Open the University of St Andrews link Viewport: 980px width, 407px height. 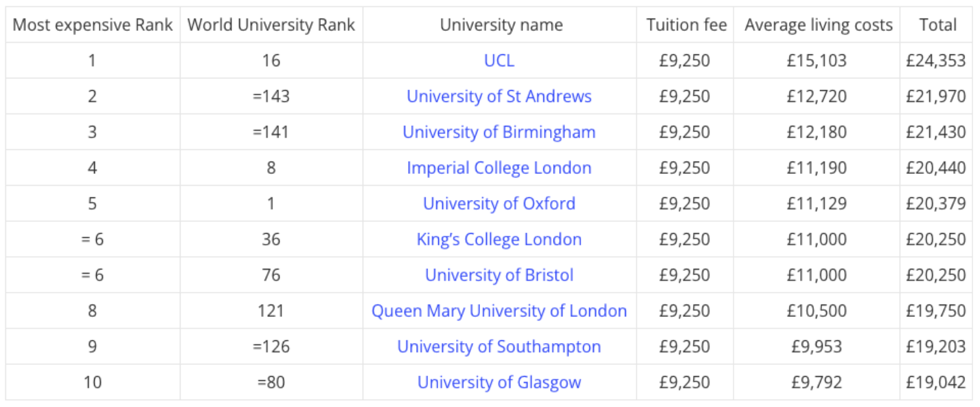pyautogui.click(x=499, y=96)
